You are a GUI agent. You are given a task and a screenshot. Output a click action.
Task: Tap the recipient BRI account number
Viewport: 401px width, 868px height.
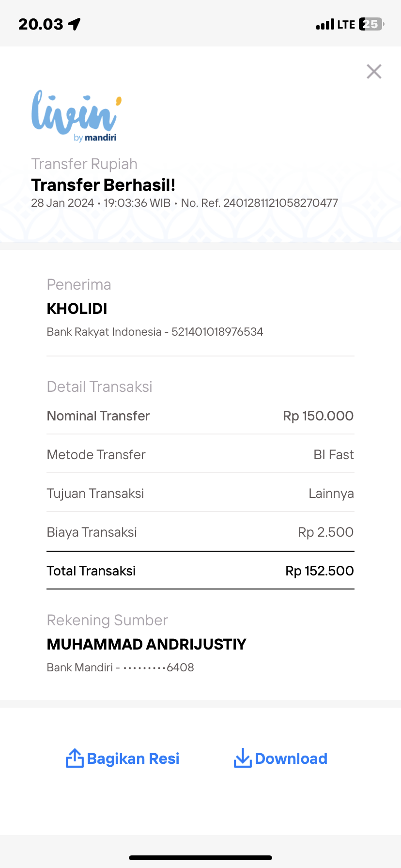[x=217, y=332]
